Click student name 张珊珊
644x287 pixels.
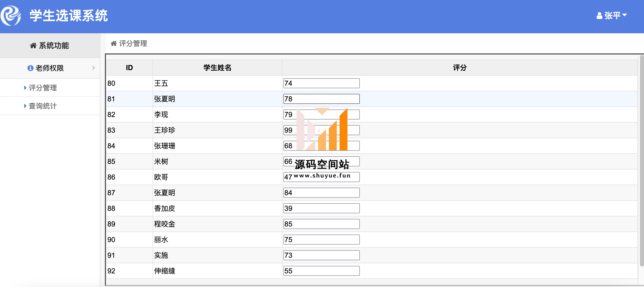pos(165,146)
